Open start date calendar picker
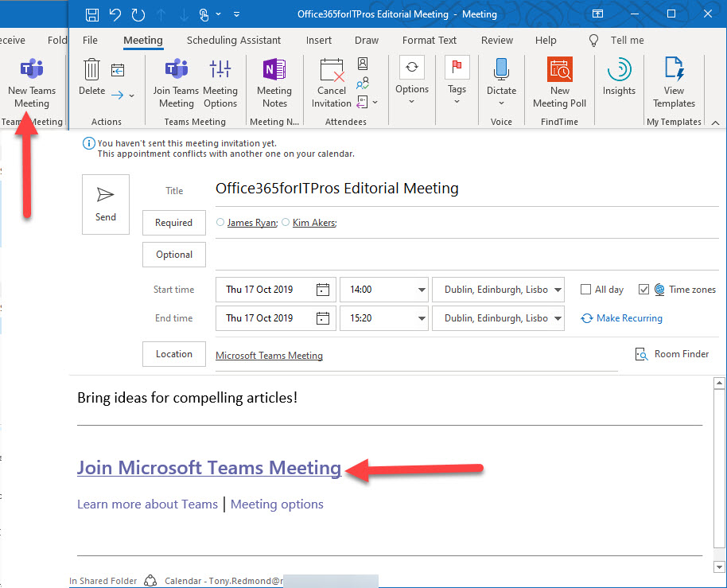The height and width of the screenshot is (588, 727). [x=323, y=290]
